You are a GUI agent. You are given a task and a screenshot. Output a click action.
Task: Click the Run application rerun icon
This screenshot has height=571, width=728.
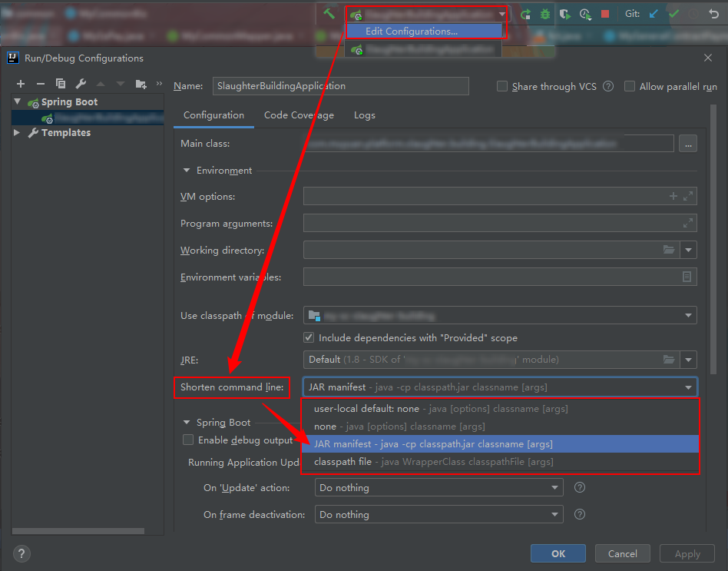tap(525, 15)
